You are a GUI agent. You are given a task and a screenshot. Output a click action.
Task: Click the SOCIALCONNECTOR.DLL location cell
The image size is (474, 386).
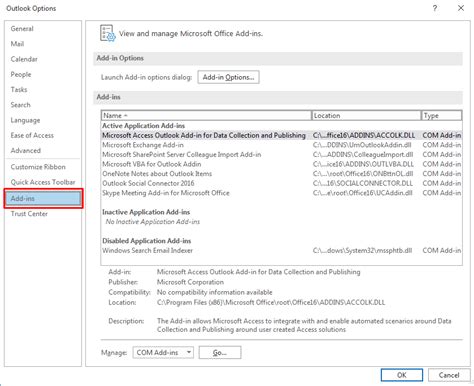click(x=363, y=183)
